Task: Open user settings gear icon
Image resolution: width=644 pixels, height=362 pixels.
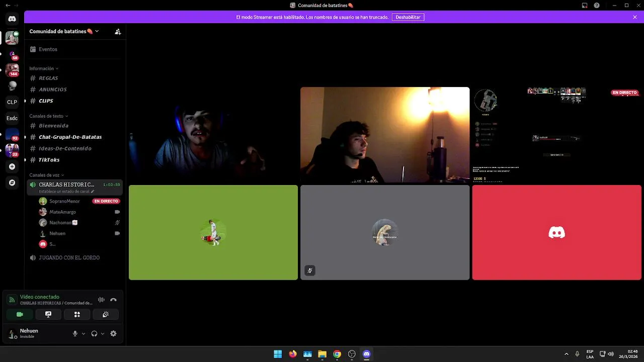Action: 113,333
